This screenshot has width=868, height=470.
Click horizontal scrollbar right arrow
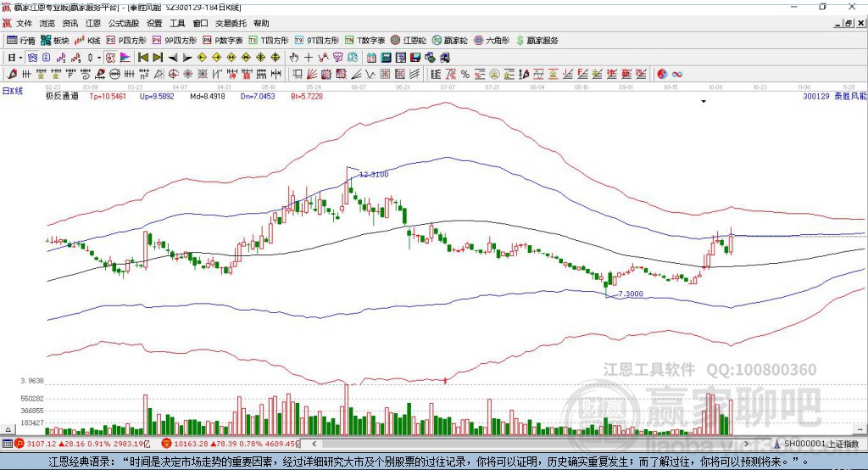tap(746, 444)
